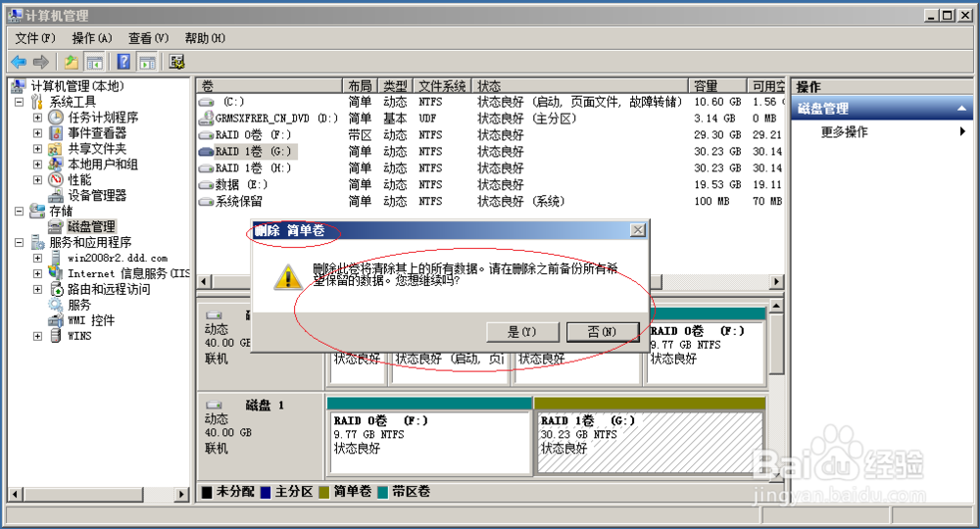Click the (C:) volume drive icon

point(206,102)
